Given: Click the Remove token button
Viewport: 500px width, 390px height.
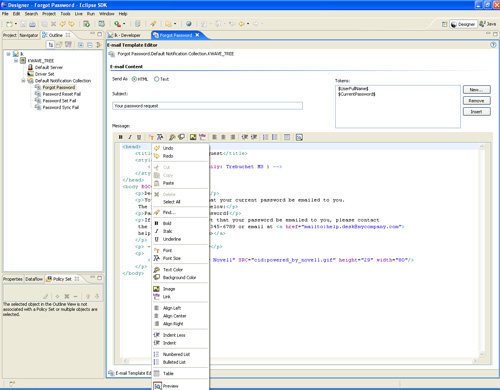Looking at the screenshot, I should pos(477,101).
